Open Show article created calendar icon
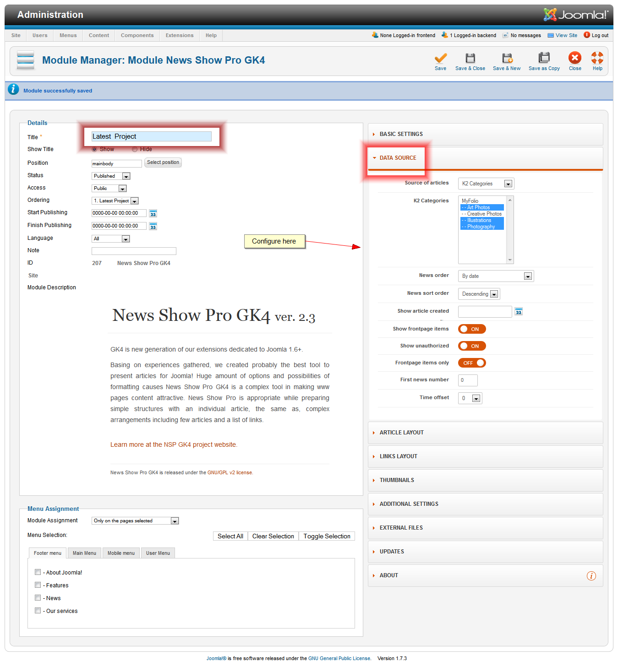This screenshot has height=672, width=618. (x=519, y=311)
